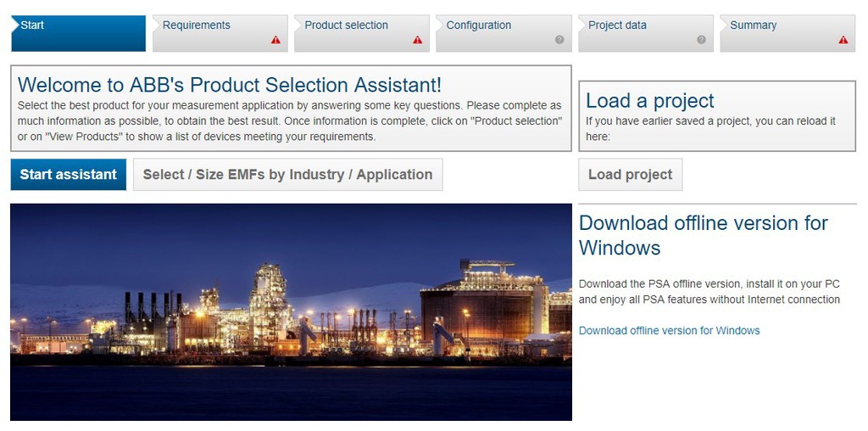868x431 pixels.
Task: Open the Summary tab
Action: 787,33
